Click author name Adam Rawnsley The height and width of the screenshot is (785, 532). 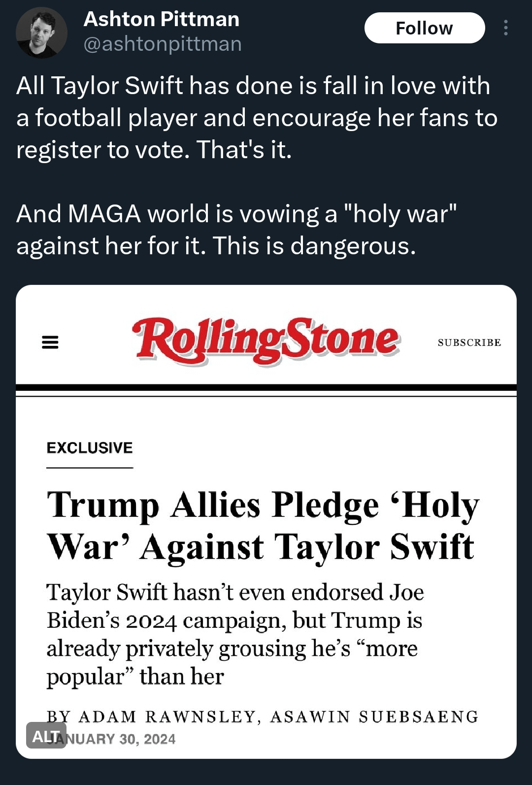[x=166, y=717]
